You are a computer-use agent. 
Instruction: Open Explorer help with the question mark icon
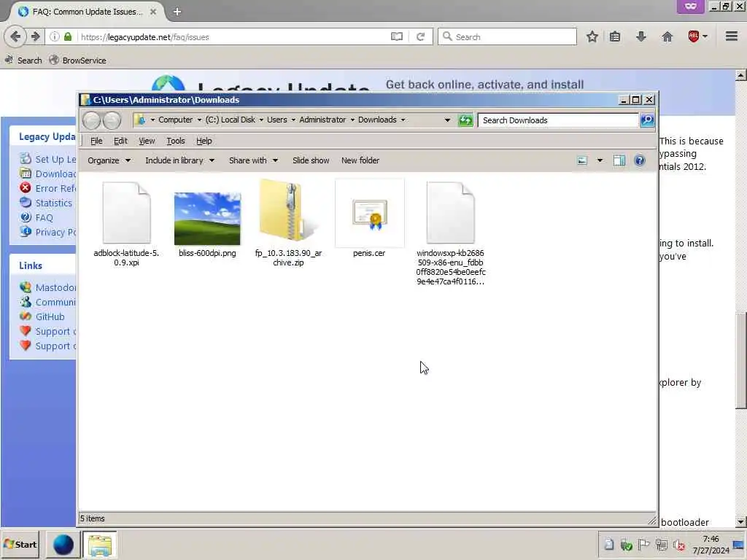(x=639, y=160)
